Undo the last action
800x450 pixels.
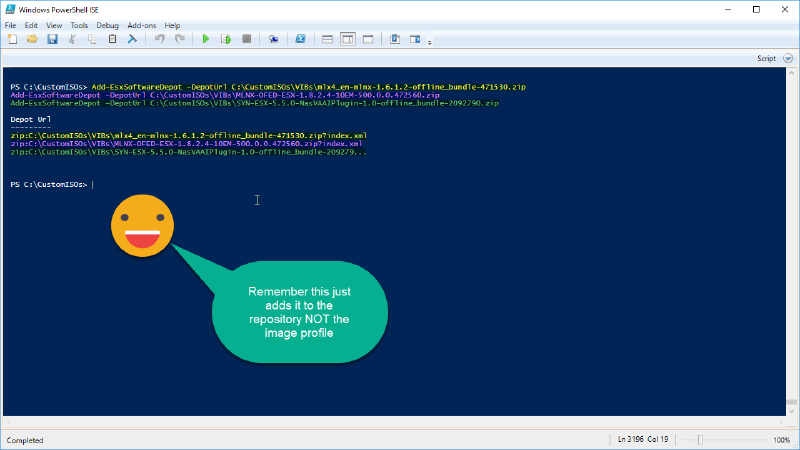pos(160,39)
